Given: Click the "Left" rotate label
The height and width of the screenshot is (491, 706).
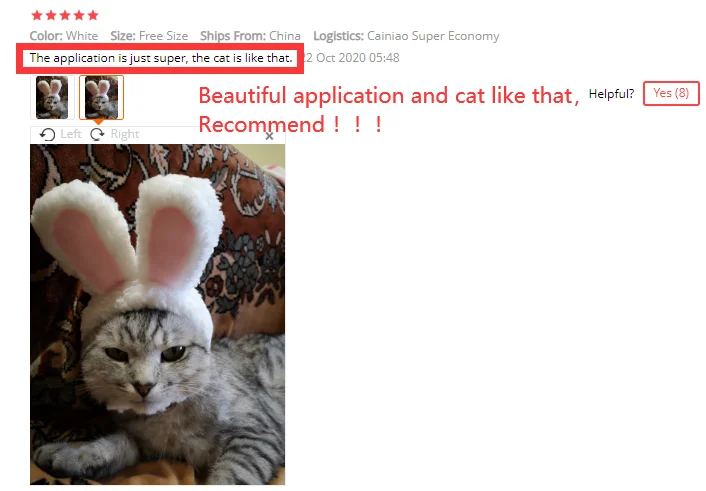Looking at the screenshot, I should [71, 134].
